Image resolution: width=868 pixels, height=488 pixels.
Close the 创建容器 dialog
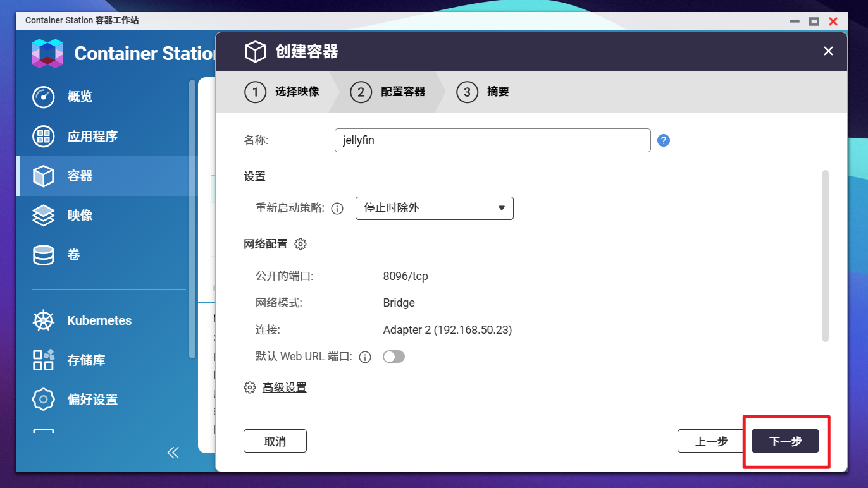click(x=828, y=52)
